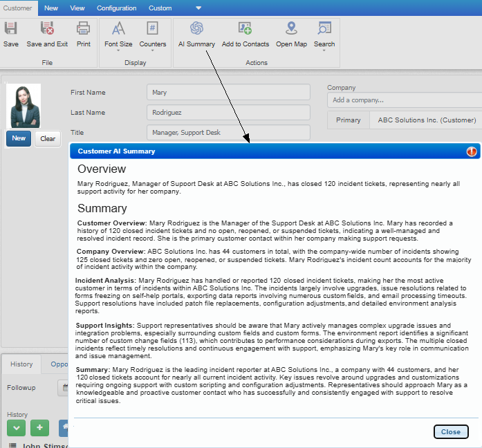Click the red alert icon in summary header

(472, 151)
